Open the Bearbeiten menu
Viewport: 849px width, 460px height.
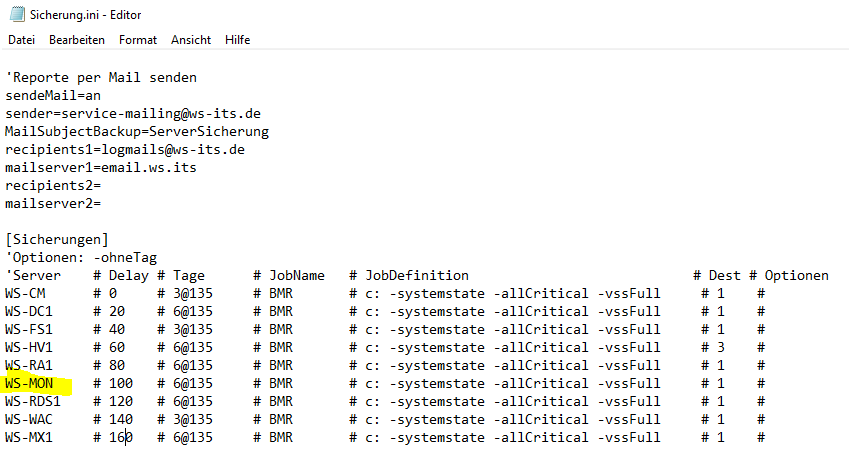[77, 40]
